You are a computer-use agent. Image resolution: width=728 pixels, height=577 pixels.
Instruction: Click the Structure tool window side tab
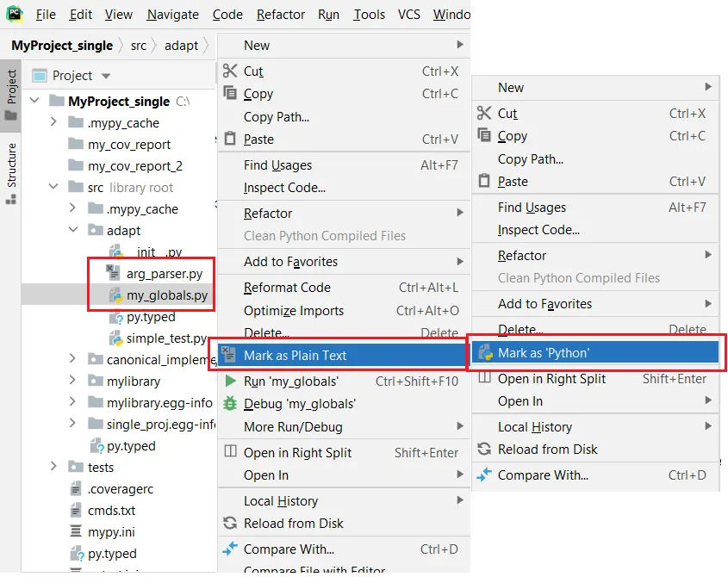point(11,174)
